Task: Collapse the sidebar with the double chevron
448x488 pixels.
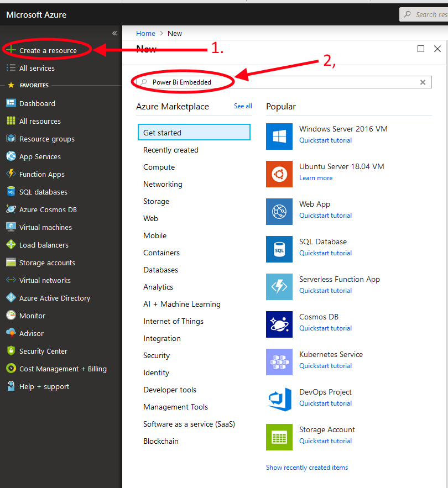Action: 114,33
